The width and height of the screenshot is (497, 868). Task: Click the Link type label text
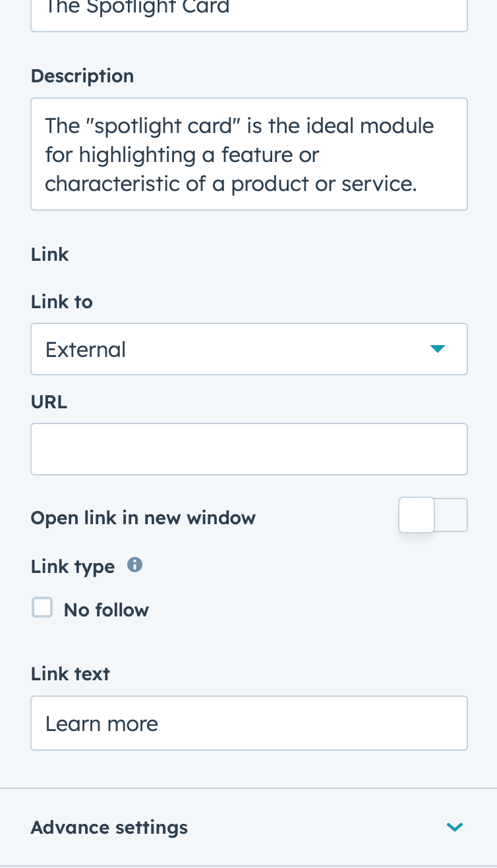click(73, 566)
